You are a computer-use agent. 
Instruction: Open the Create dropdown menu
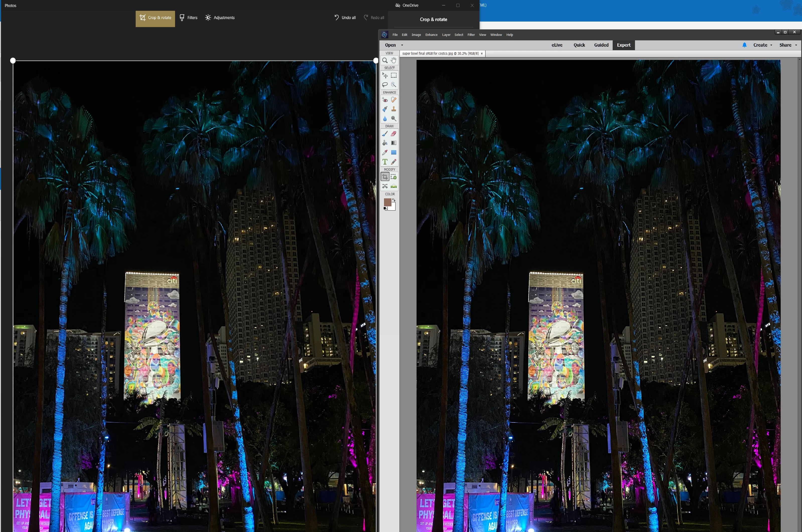click(x=762, y=45)
